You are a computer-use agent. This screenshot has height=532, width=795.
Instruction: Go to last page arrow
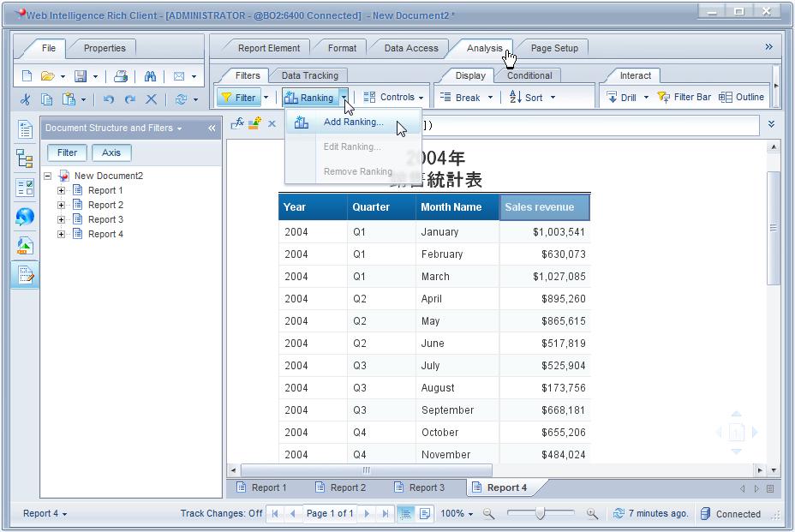click(x=386, y=514)
